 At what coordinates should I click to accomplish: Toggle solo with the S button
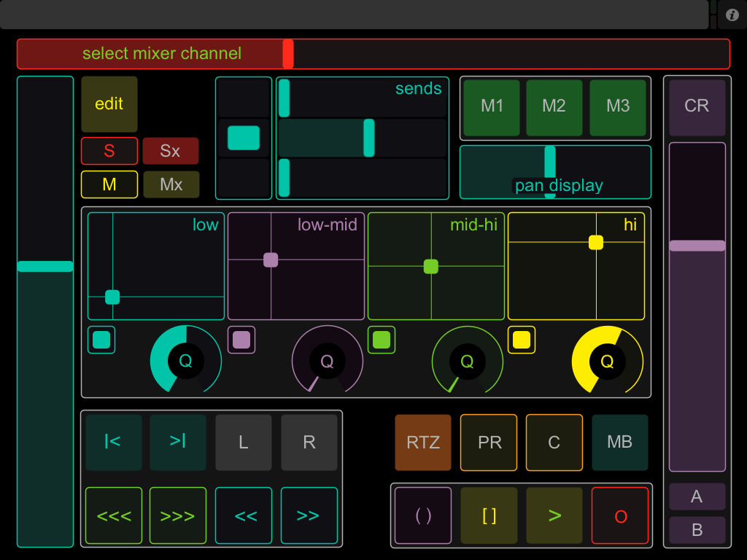click(109, 150)
